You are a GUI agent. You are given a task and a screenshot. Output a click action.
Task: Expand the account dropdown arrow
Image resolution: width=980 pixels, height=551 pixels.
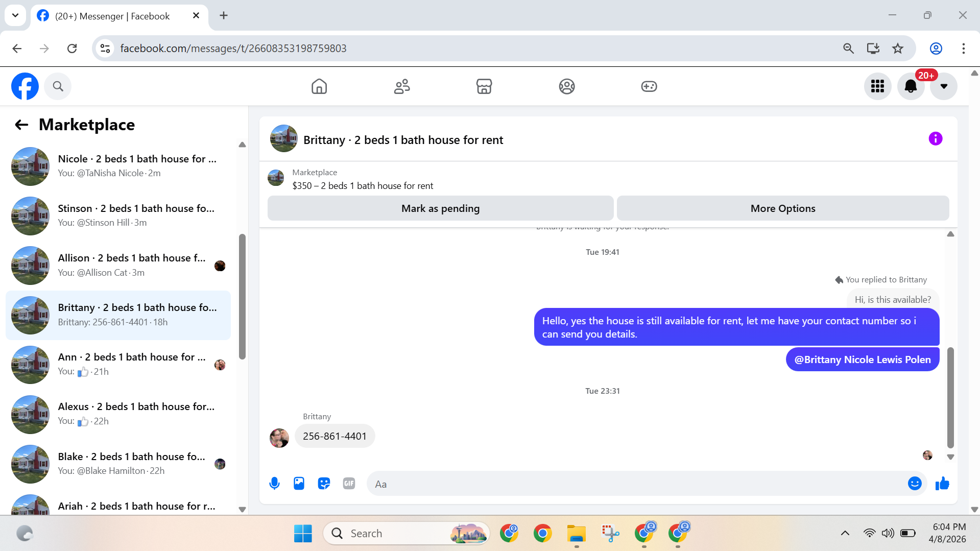pos(944,86)
